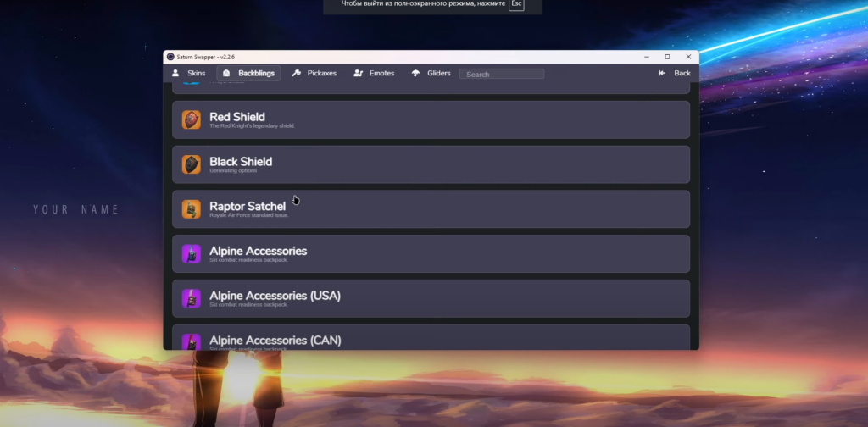
Task: Click the Alpine Accessories (USA) icon
Action: (192, 298)
